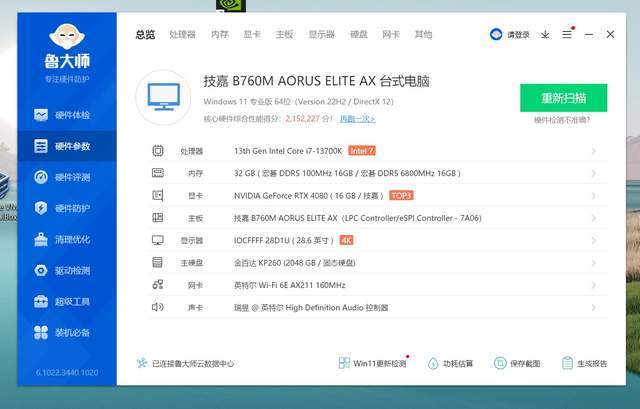
Task: Switch to the 总览 tab
Action: (145, 35)
